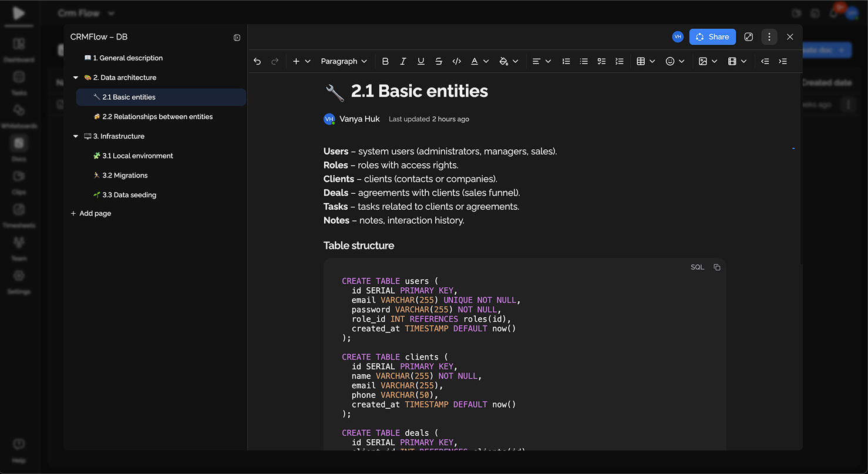The image size is (868, 474).
Task: Insert a numbered list
Action: 566,61
